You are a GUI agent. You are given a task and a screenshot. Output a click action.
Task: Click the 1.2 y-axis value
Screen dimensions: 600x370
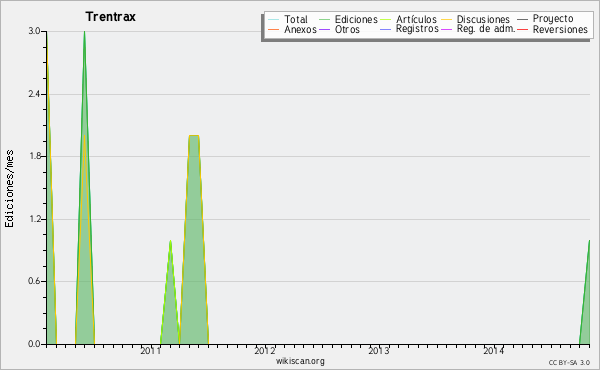pyautogui.click(x=34, y=219)
